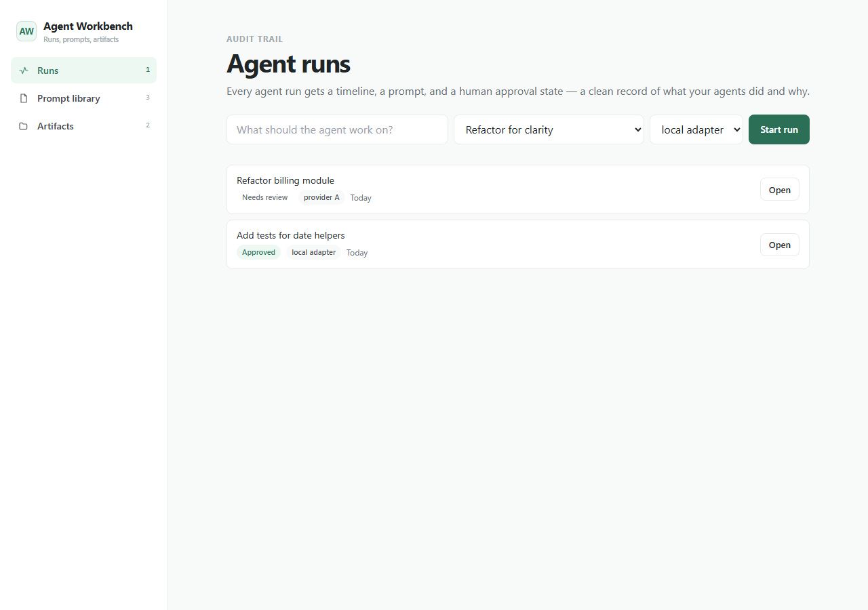Image resolution: width=868 pixels, height=610 pixels.
Task: Open the Add tests for date helpers run
Action: tap(780, 245)
